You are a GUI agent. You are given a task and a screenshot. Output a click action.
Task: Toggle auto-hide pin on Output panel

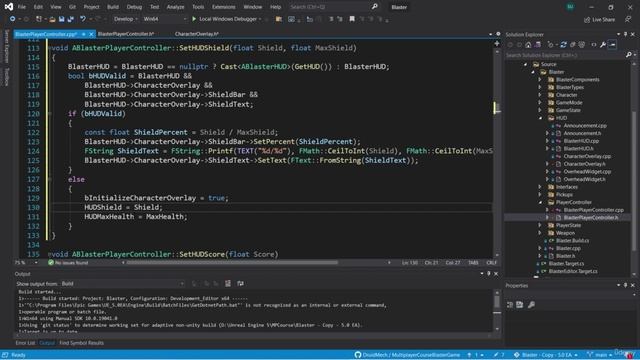point(489,273)
